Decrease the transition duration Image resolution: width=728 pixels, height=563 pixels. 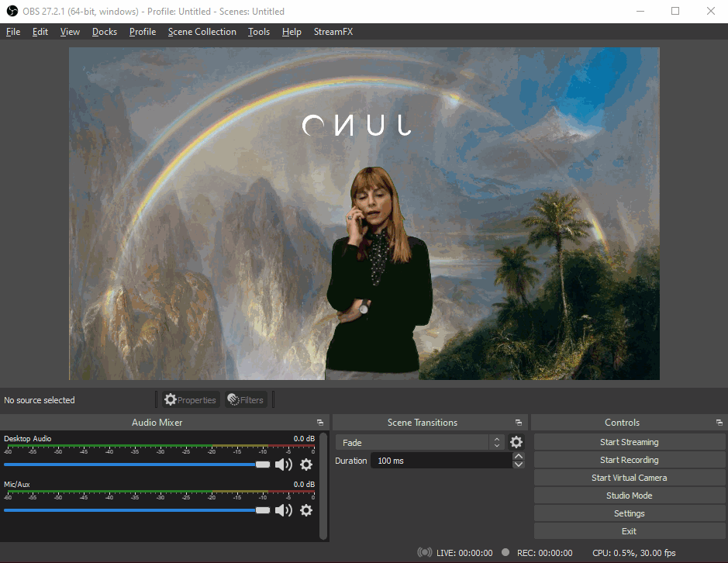tap(519, 464)
